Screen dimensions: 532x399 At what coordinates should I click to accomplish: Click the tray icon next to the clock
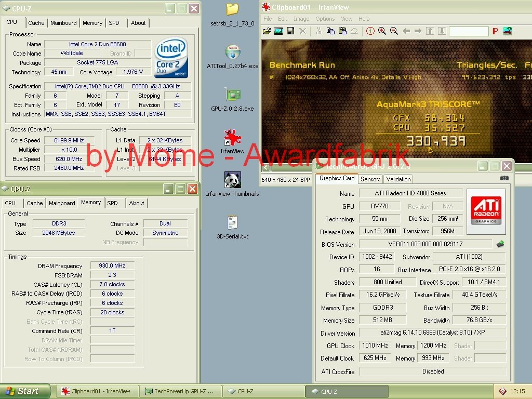502,391
